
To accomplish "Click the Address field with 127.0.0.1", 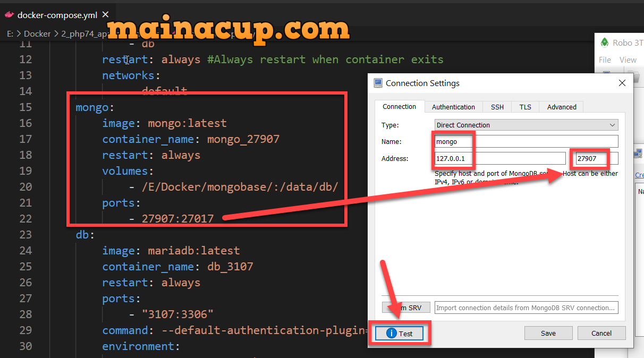I will tap(500, 158).
